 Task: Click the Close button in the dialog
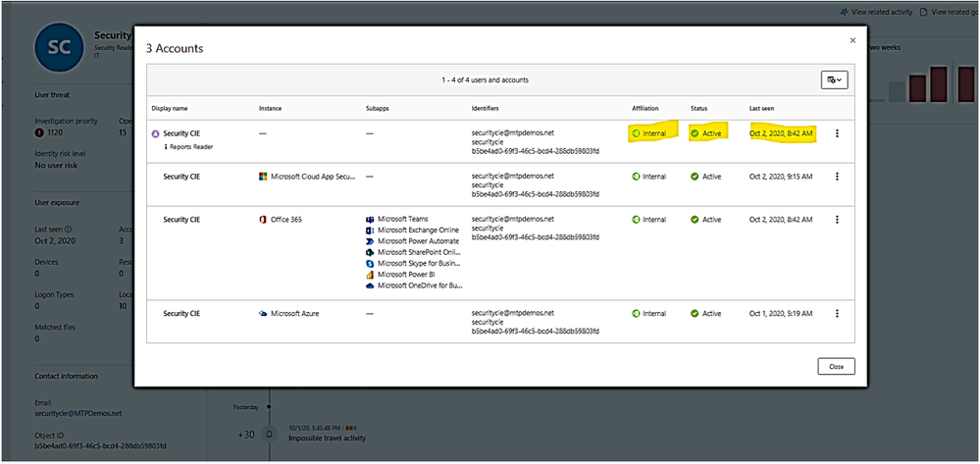pos(836,367)
